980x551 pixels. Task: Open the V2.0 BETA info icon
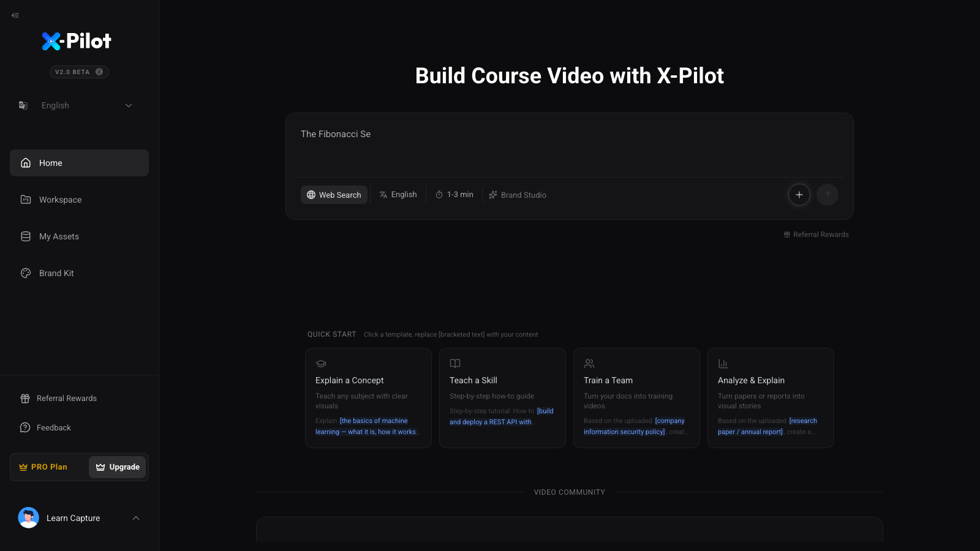click(x=99, y=72)
